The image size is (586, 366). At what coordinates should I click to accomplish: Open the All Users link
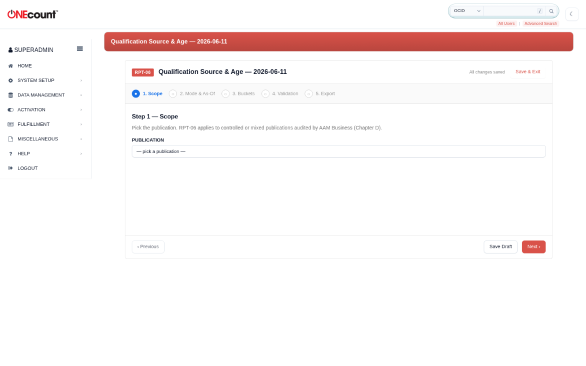point(506,24)
